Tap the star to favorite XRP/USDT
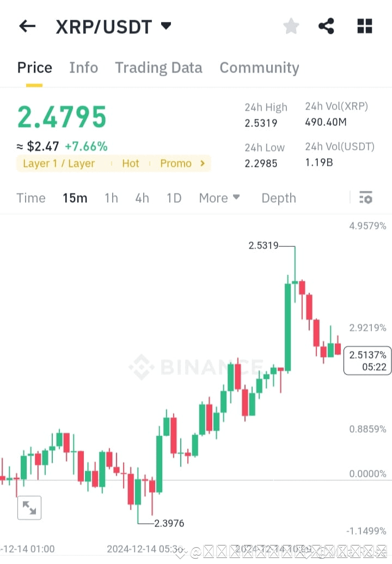Screen dimensions: 392x564 291,26
